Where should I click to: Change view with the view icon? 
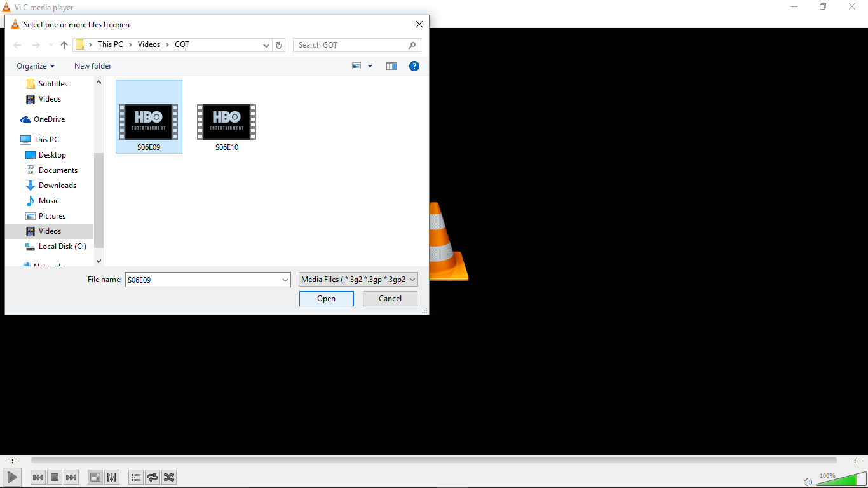click(x=356, y=66)
